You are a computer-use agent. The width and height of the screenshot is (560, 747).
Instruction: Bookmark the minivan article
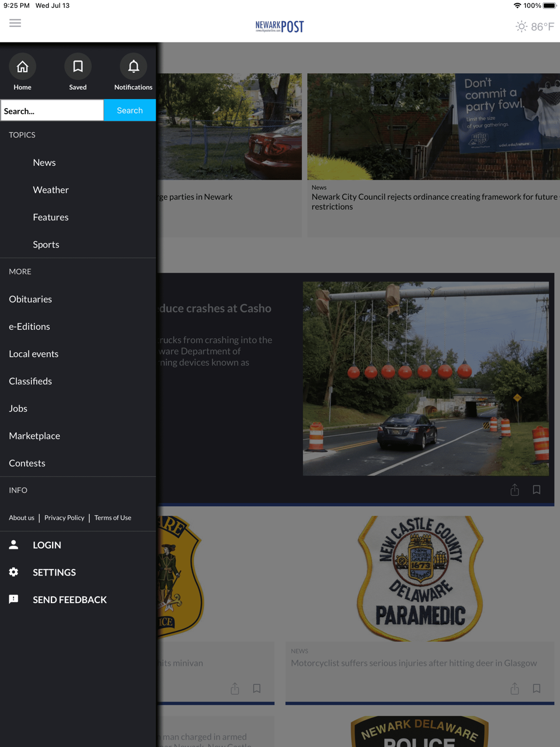[256, 689]
